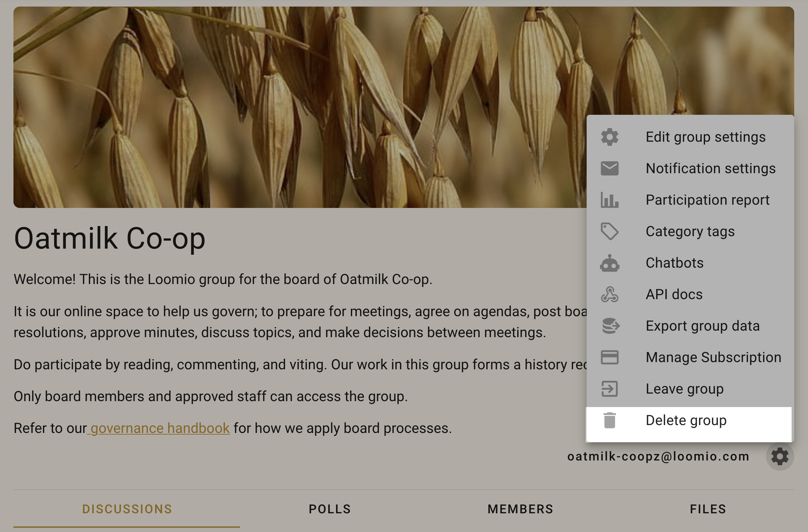Open the Chatbots menu entry
Image resolution: width=808 pixels, height=532 pixels.
click(690, 263)
